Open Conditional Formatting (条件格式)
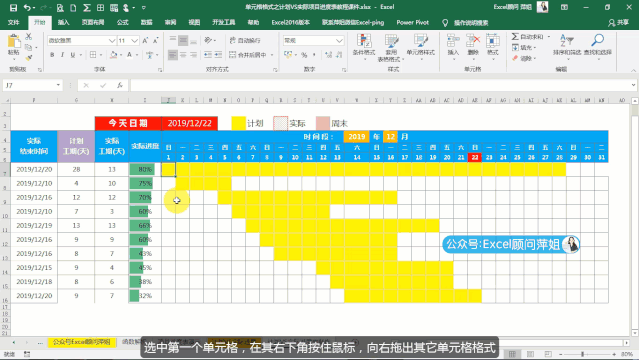 pos(364,47)
